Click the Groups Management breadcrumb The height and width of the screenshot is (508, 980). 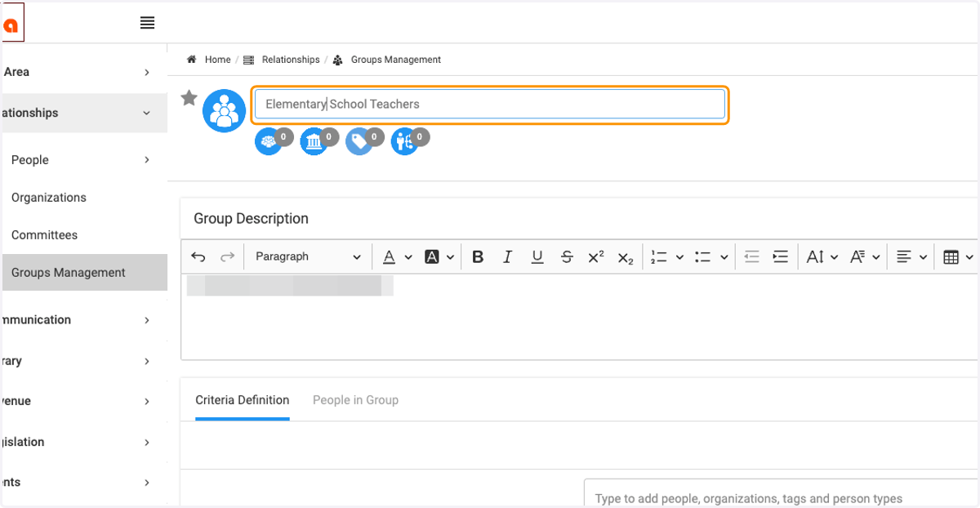[x=396, y=60]
